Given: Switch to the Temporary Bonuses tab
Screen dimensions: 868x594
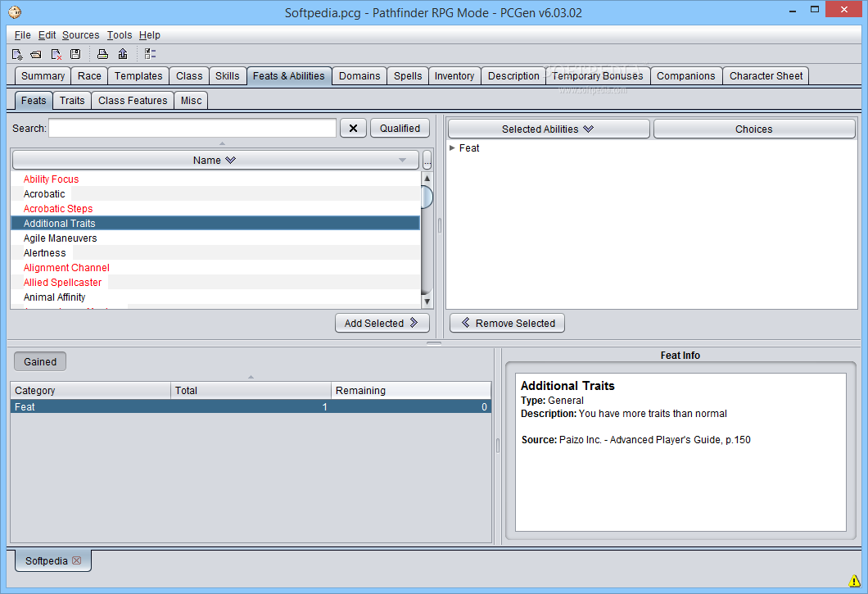Looking at the screenshot, I should pos(598,76).
